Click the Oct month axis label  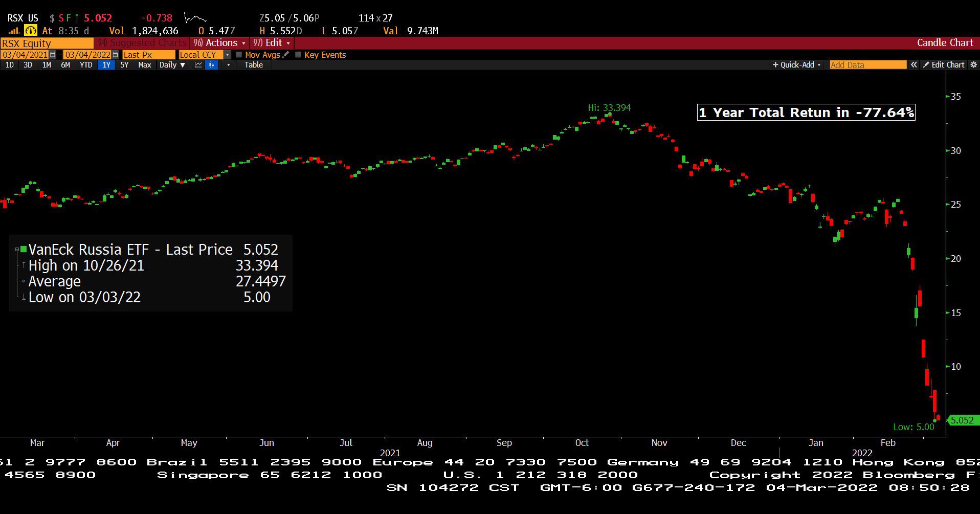point(582,443)
